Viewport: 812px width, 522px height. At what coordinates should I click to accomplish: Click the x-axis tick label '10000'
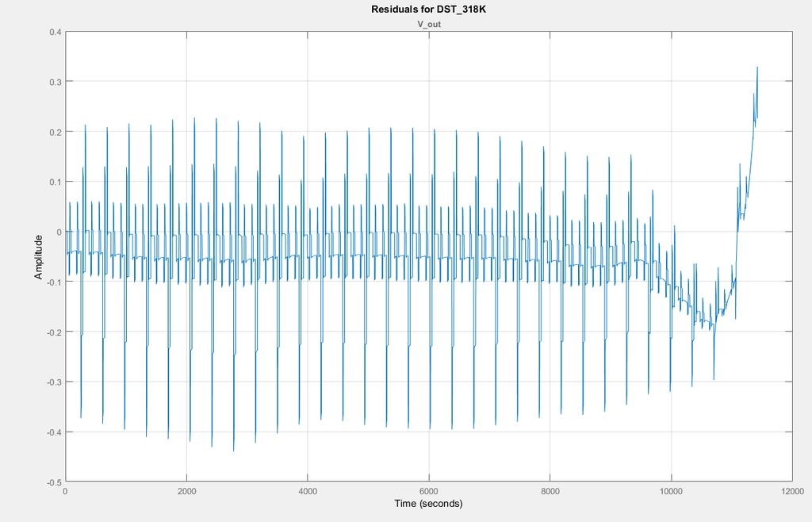point(671,491)
